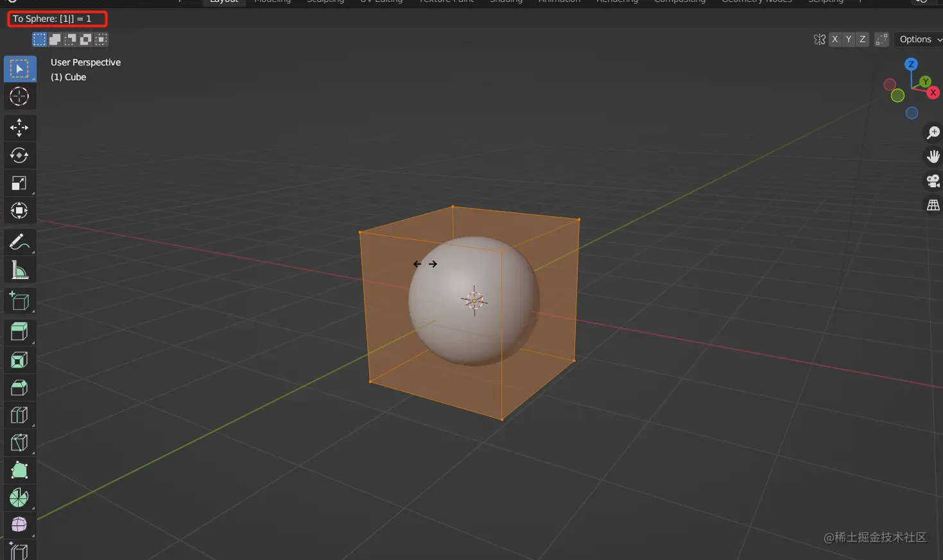Activate the Knife tool

pos(20,443)
